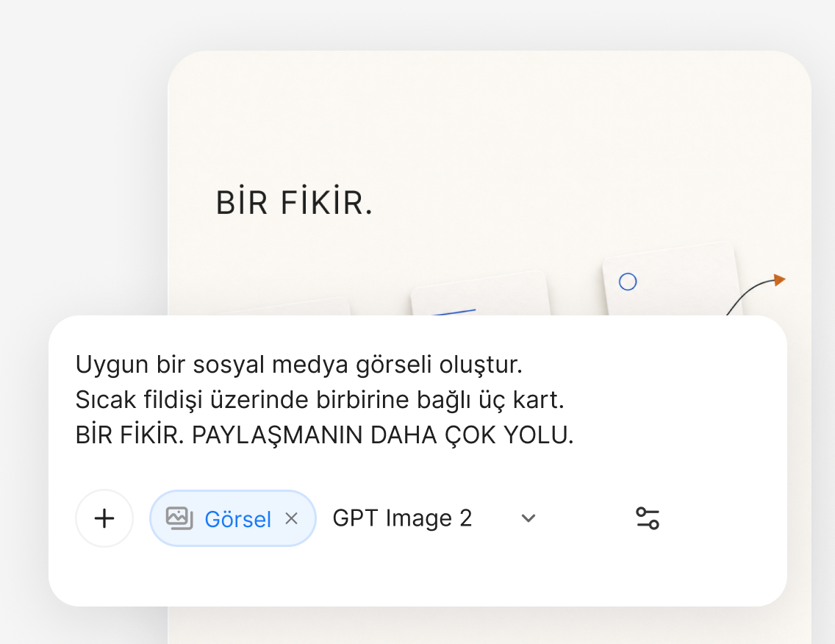
Task: Click the Görsel image mode chip
Action: (x=233, y=518)
